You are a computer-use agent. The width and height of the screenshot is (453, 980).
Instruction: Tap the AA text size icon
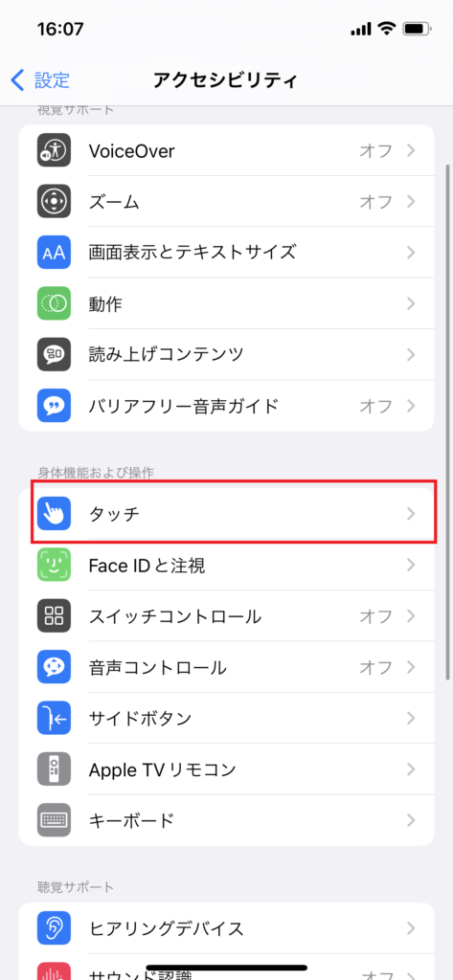click(x=54, y=253)
